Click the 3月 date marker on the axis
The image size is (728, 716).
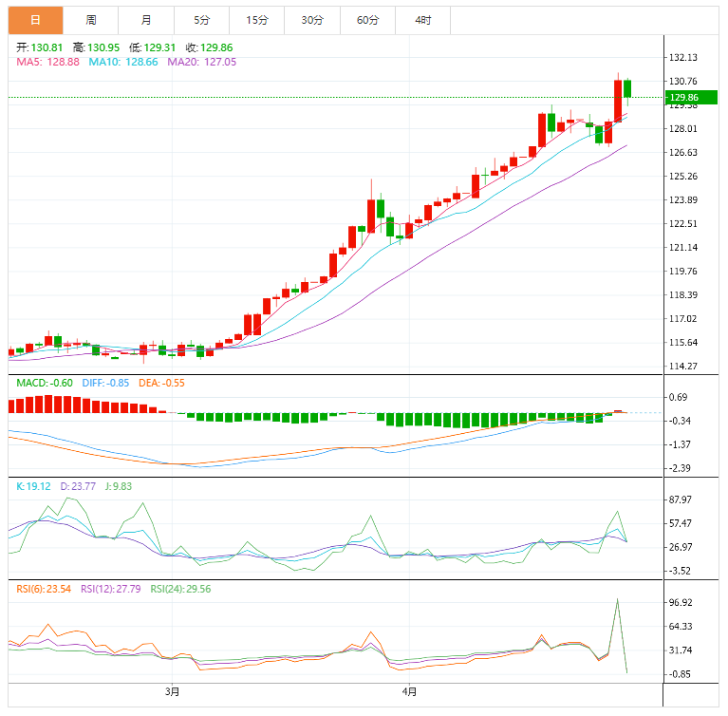[172, 691]
